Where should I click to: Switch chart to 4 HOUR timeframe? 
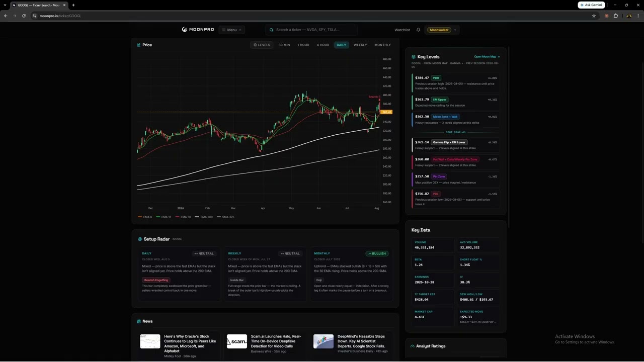[323, 45]
